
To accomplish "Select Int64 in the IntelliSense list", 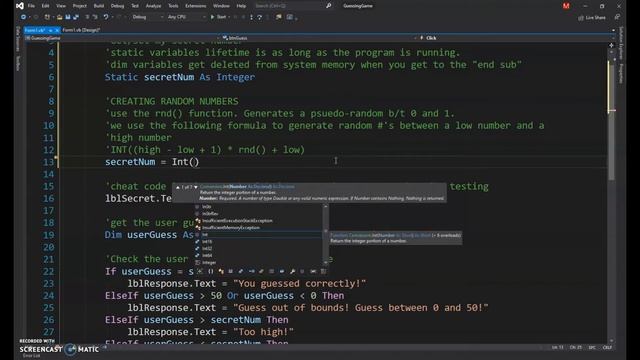I will click(207, 256).
